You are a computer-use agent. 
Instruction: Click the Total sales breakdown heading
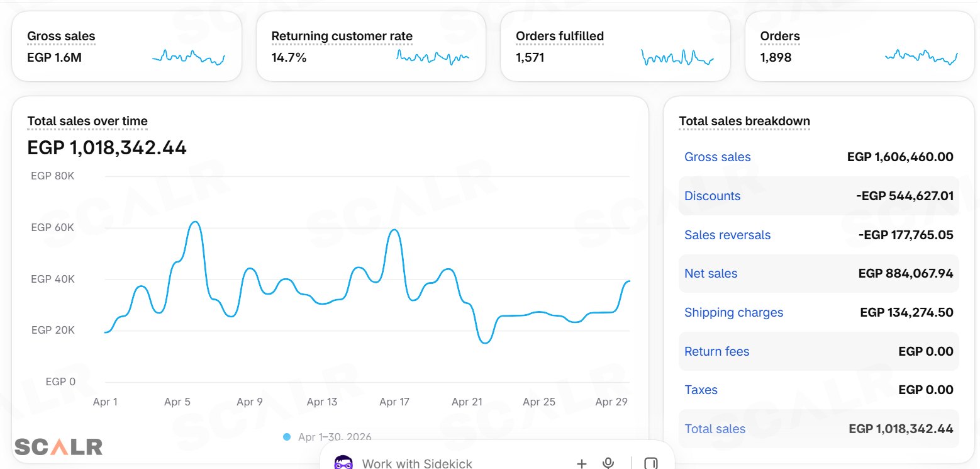(x=745, y=121)
